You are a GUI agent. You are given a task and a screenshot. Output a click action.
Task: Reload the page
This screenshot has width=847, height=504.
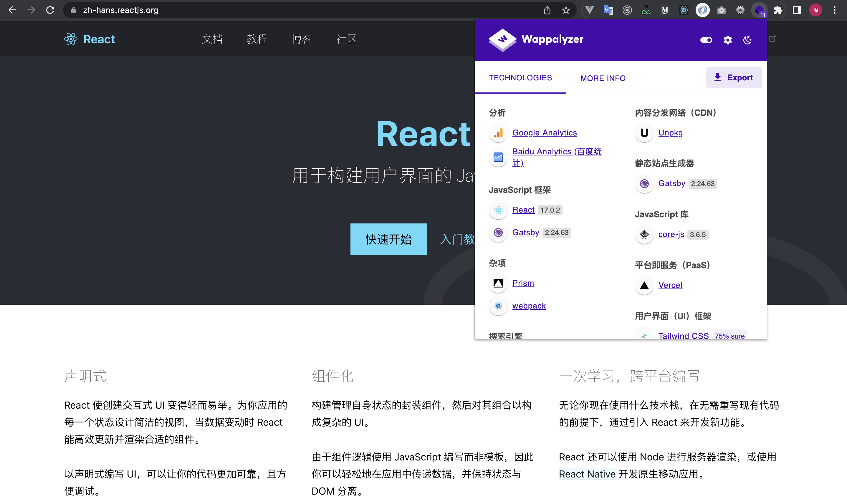pyautogui.click(x=50, y=10)
